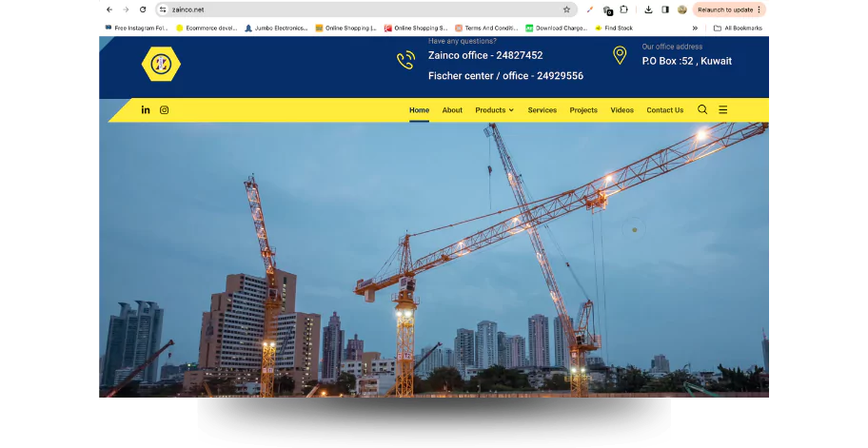The height and width of the screenshot is (448, 868).
Task: Open the Projects page link
Action: (583, 110)
